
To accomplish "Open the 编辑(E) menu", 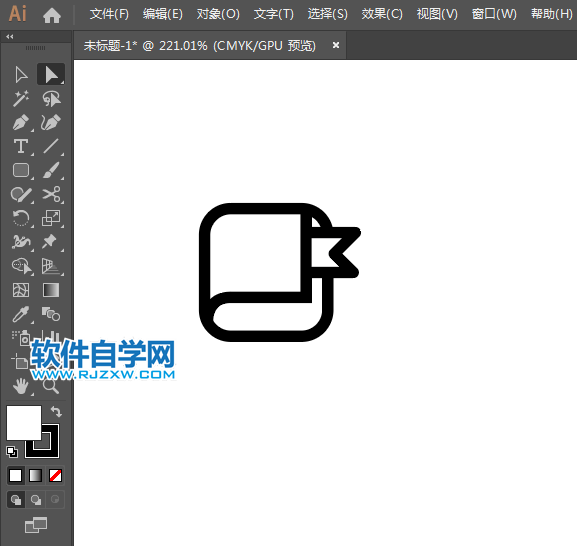I will click(x=163, y=14).
